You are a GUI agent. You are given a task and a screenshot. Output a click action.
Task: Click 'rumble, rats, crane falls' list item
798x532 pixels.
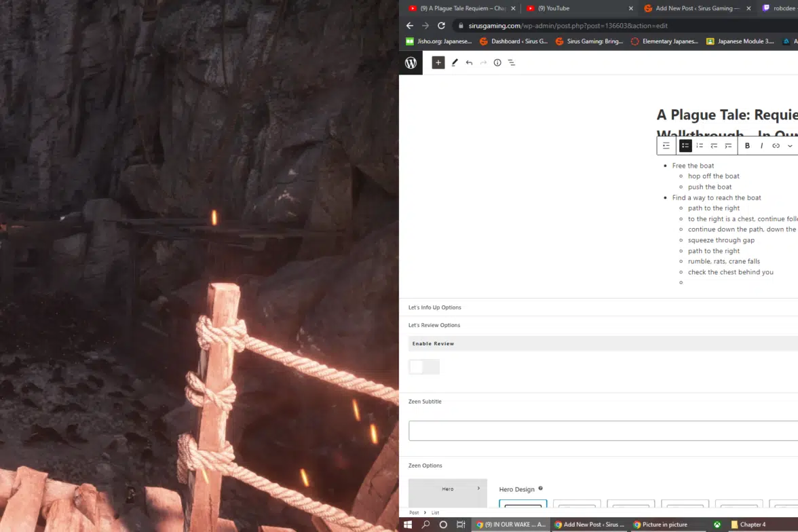[723, 261]
